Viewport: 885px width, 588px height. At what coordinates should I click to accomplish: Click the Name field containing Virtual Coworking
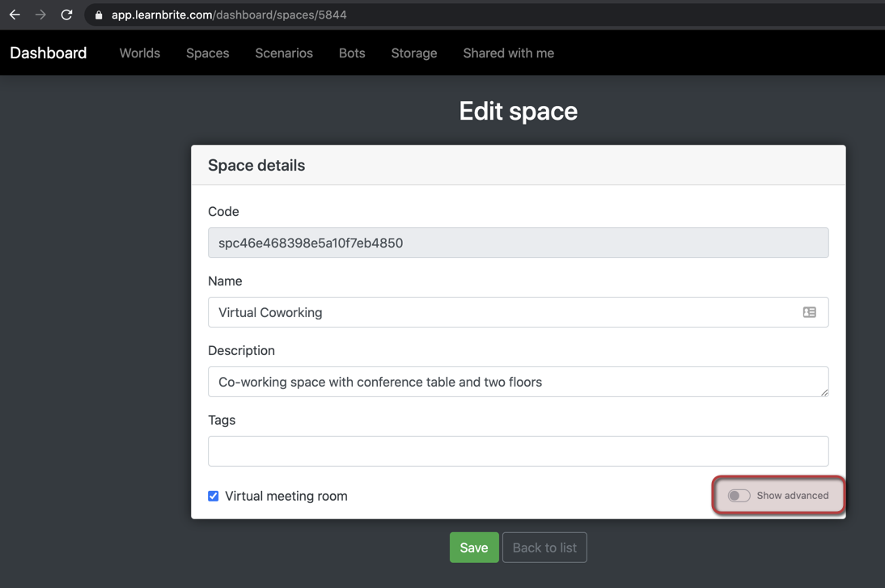point(502,312)
